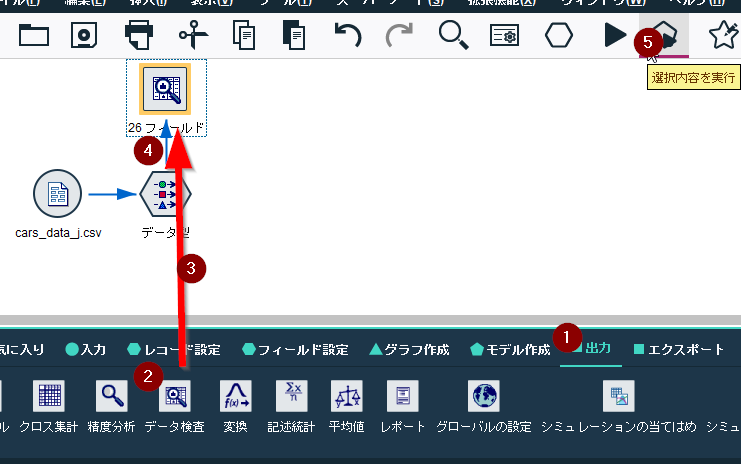Print the stream with the printer icon
This screenshot has height=464, width=741.
[x=138, y=35]
